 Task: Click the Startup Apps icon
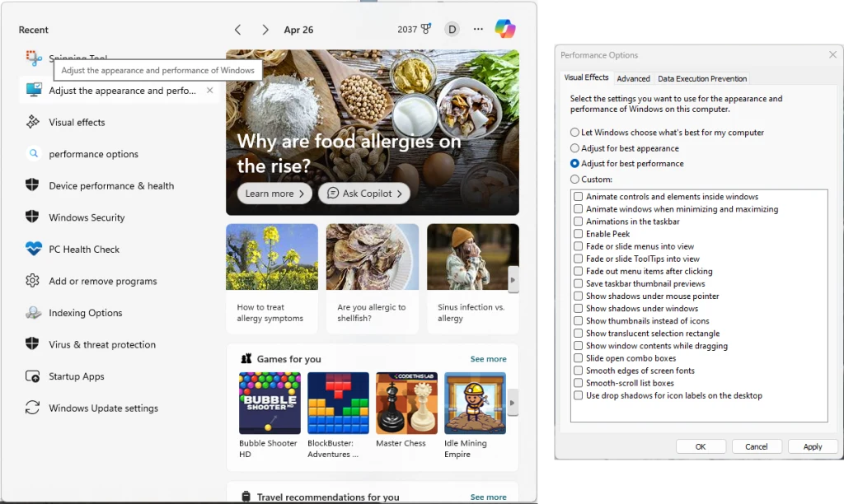tap(32, 376)
